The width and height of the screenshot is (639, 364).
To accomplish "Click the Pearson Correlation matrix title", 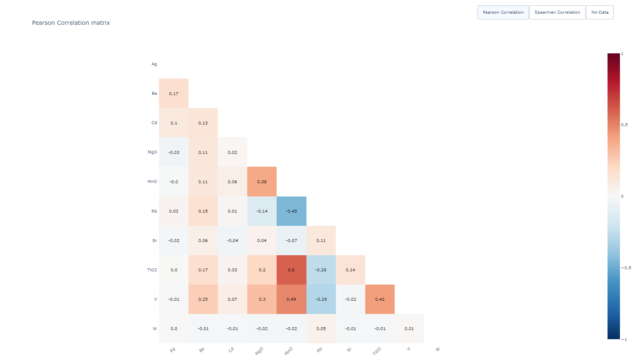I will 71,23.
